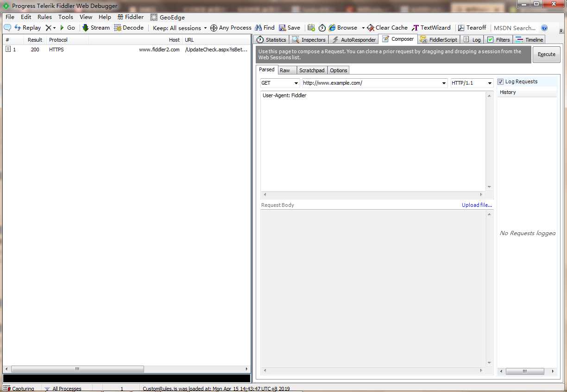Click the black QuickExec command box
This screenshot has height=392, width=567.
126,379
